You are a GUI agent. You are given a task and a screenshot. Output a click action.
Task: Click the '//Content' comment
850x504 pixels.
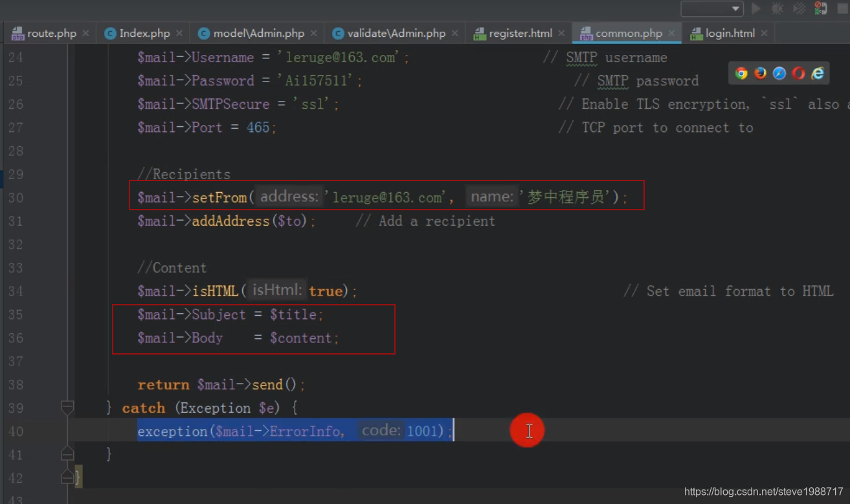172,268
